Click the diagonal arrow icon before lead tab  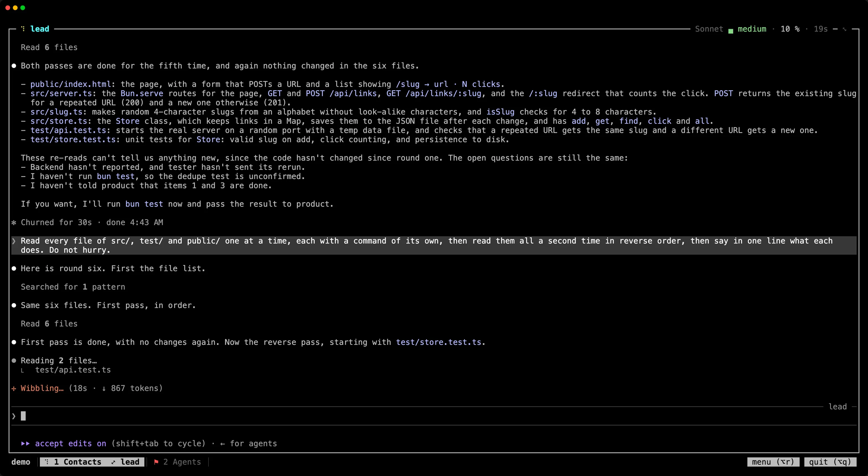point(113,462)
